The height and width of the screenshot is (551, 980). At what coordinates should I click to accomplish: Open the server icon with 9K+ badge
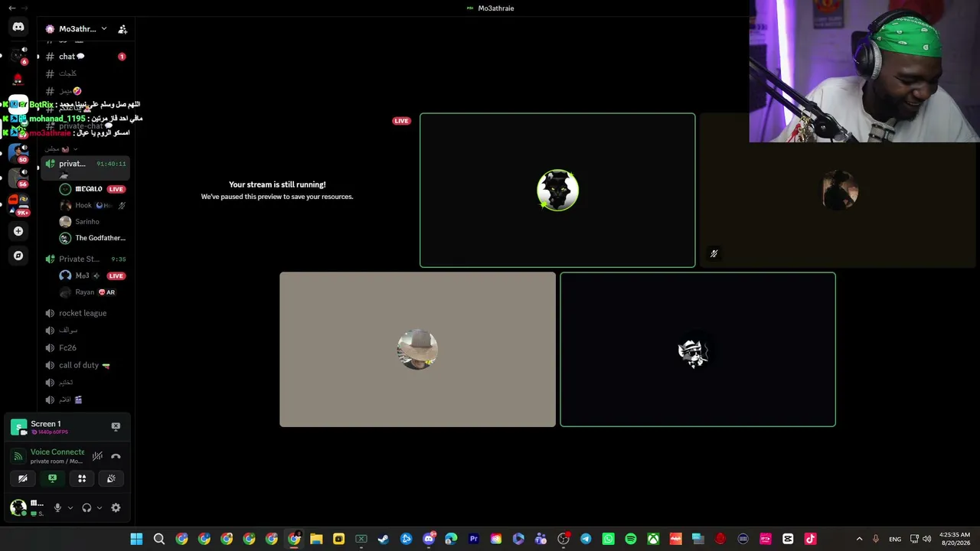pyautogui.click(x=18, y=205)
